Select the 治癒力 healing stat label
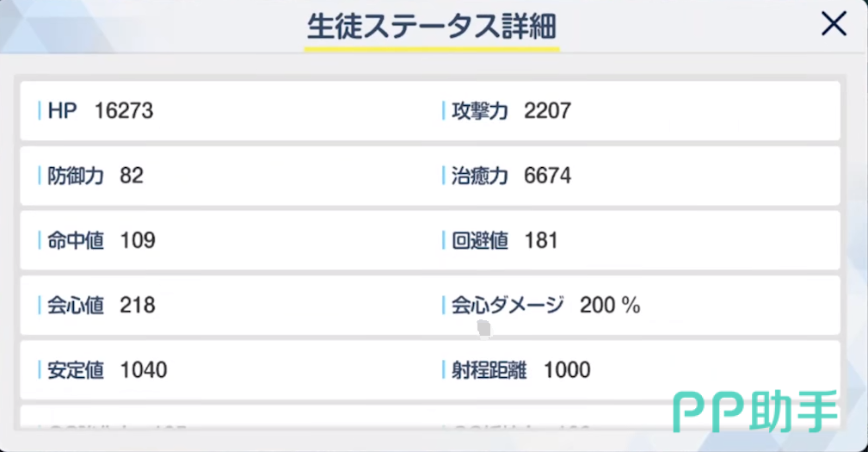 click(480, 176)
